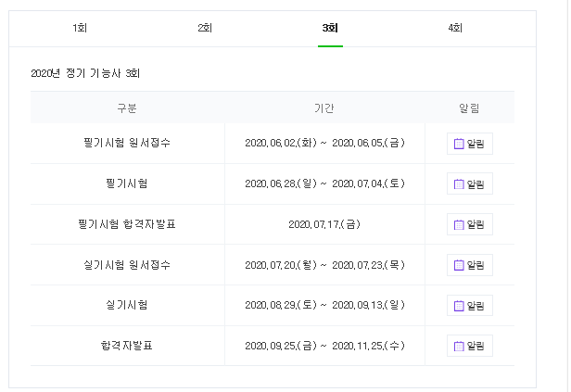Click the 필기시험 row label
Screen dimensions: 571x392
pyautogui.click(x=127, y=183)
